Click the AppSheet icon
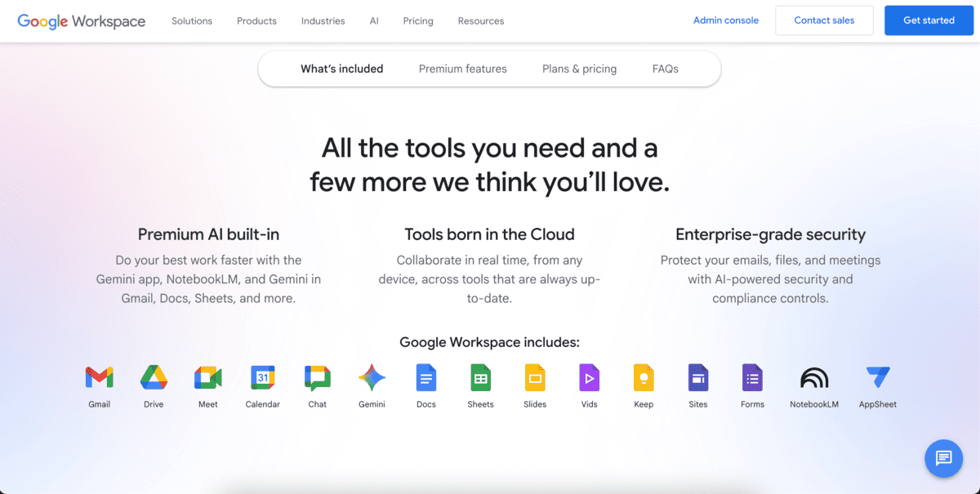Image resolution: width=980 pixels, height=494 pixels. pos(878,377)
